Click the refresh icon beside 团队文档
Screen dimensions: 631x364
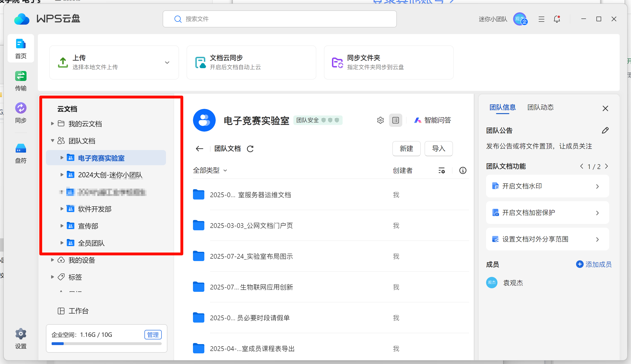coord(250,149)
